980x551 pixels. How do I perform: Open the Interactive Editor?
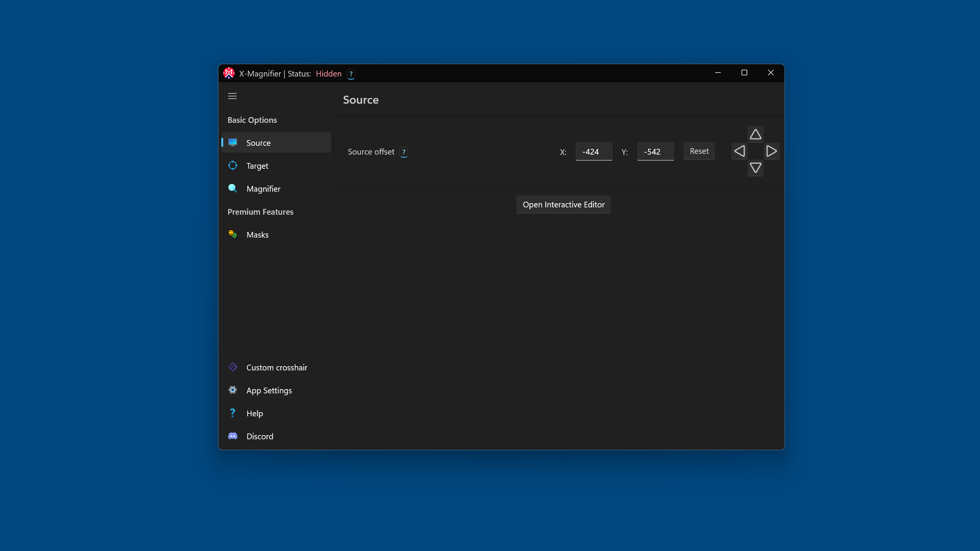[x=563, y=204]
